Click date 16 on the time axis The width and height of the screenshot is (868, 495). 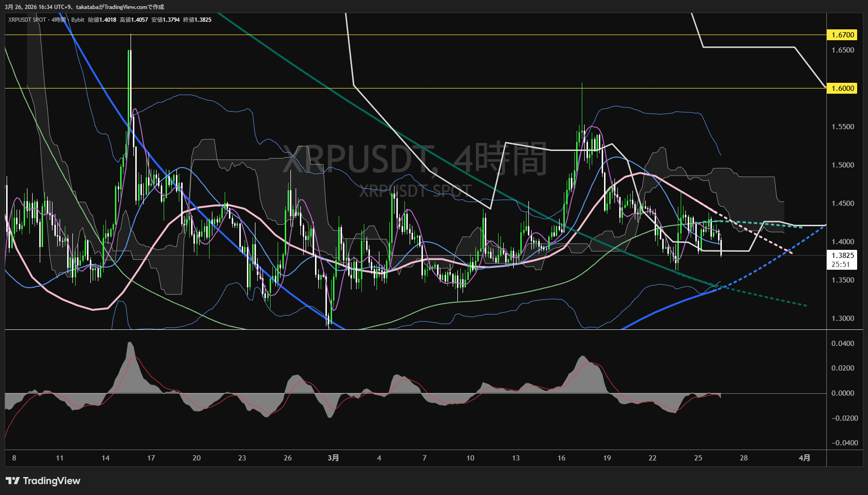[561, 458]
